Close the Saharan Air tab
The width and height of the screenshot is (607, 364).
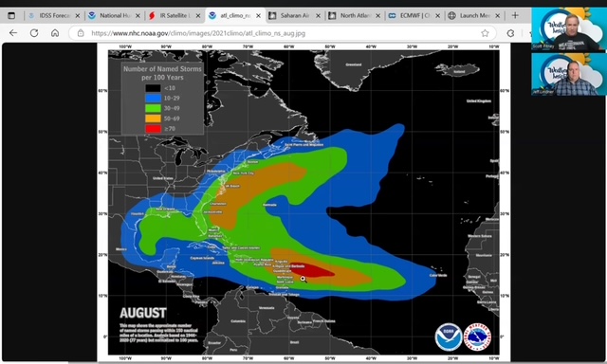tap(318, 16)
